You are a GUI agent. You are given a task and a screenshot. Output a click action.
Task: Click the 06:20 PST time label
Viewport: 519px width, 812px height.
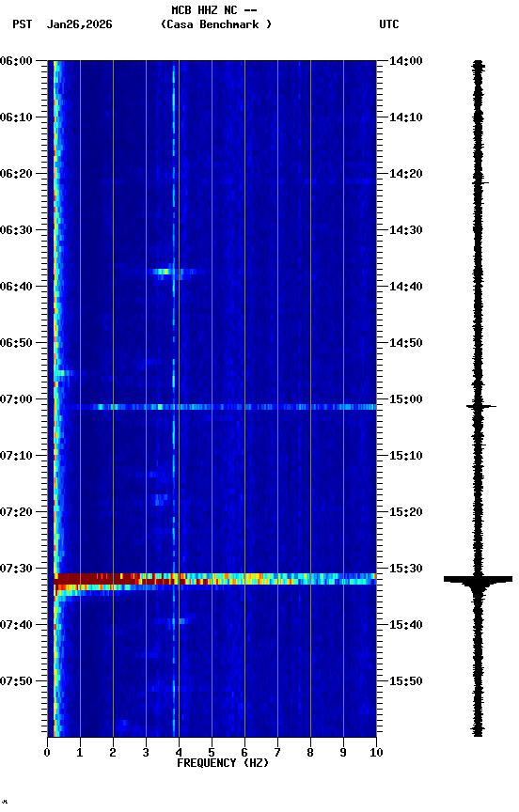16,174
